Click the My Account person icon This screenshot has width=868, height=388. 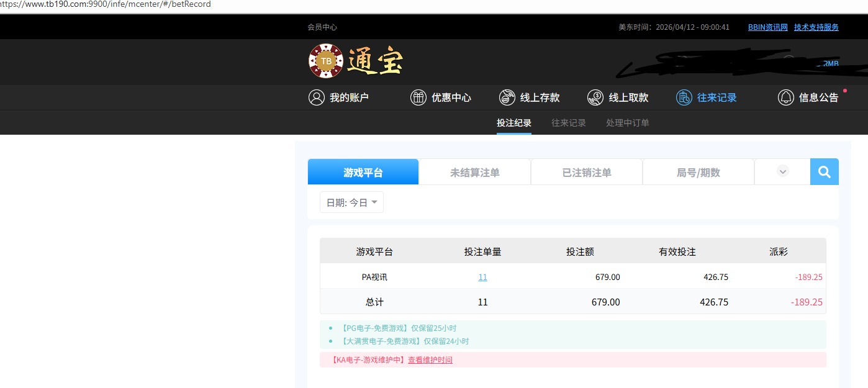pyautogui.click(x=317, y=97)
